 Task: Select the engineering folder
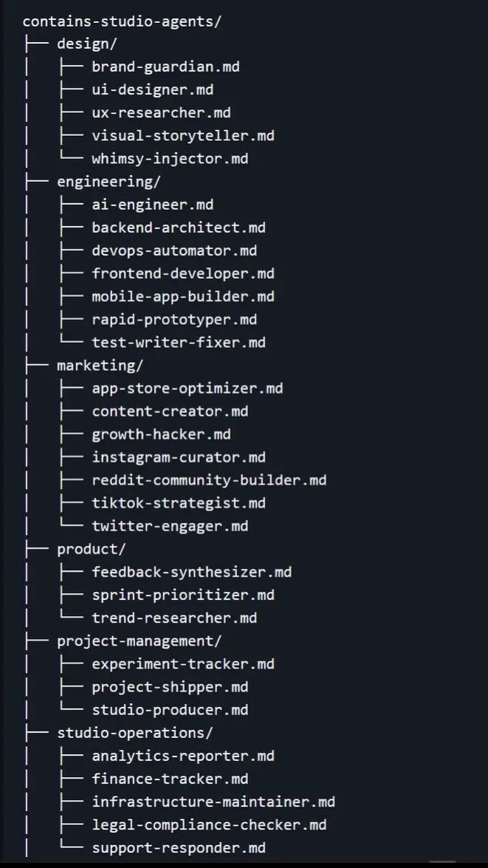pos(109,181)
